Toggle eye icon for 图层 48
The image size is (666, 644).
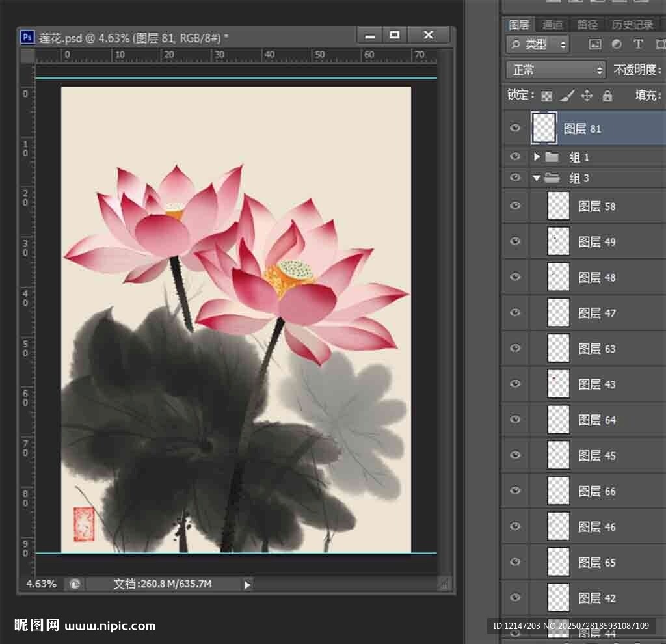pos(515,277)
